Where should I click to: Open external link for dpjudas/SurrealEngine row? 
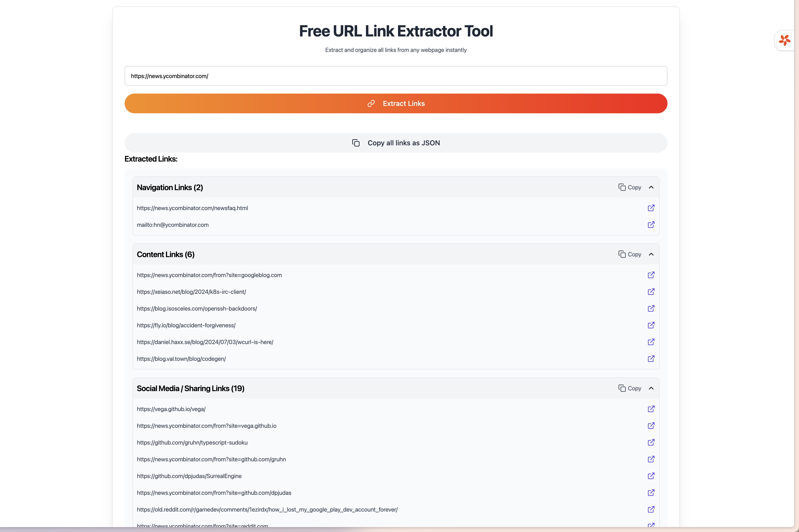(651, 476)
